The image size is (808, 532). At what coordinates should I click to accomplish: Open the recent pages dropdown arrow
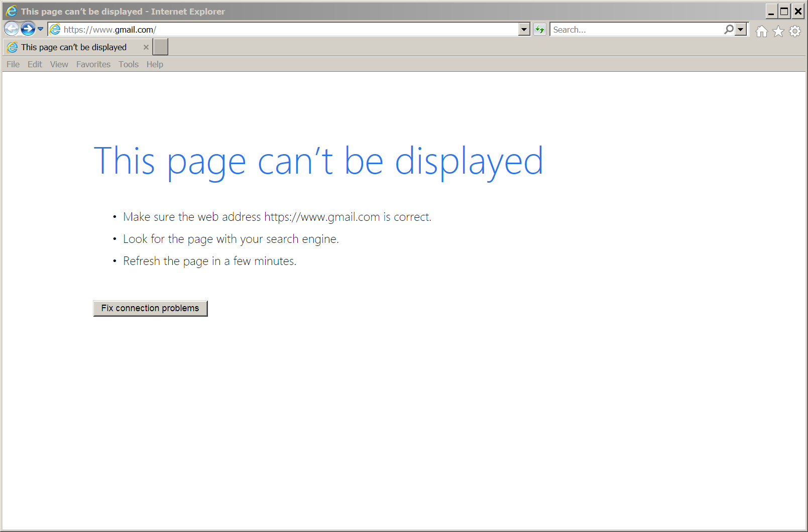tap(41, 29)
